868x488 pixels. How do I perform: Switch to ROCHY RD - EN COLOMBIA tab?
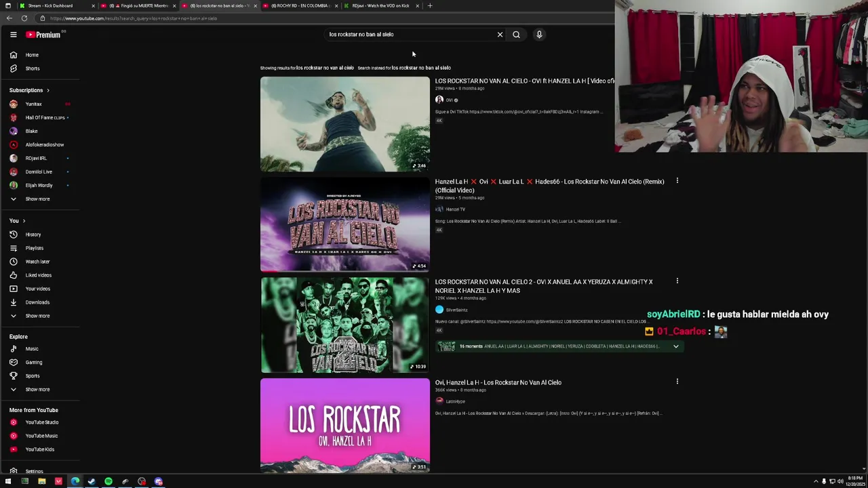pyautogui.click(x=300, y=5)
